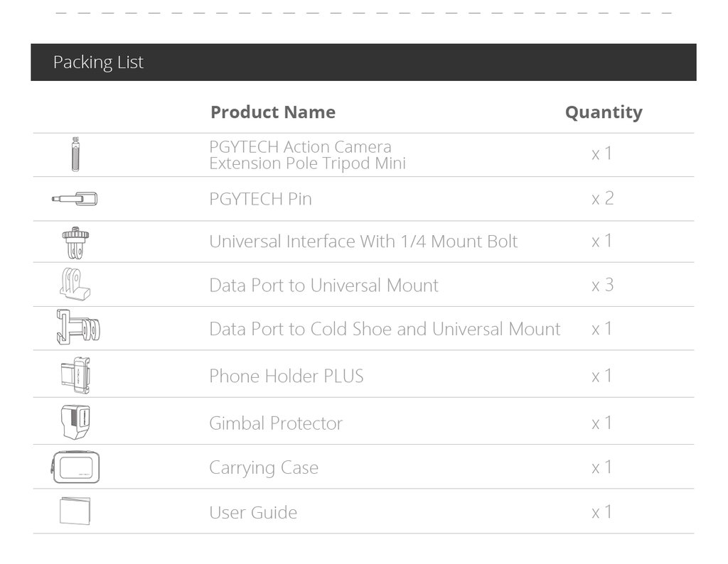Click the Phone Holder PLUS text

(287, 376)
